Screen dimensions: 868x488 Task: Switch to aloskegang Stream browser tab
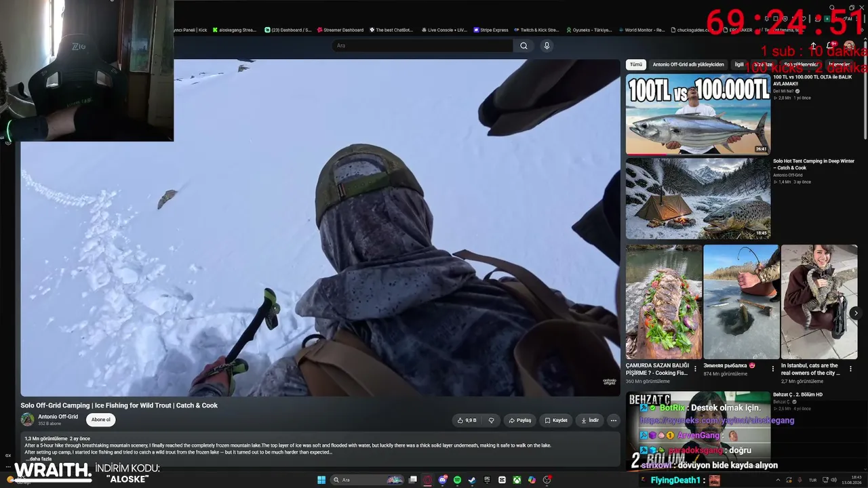[235, 30]
